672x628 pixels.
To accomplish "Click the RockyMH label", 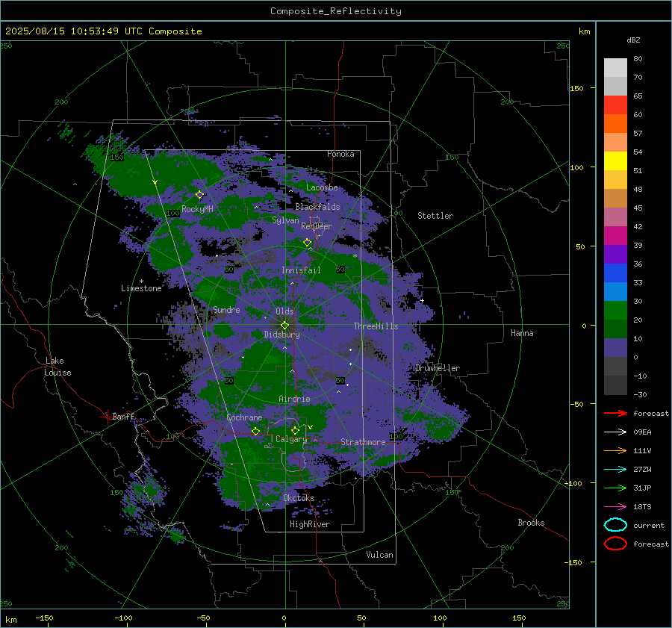I will coord(197,209).
